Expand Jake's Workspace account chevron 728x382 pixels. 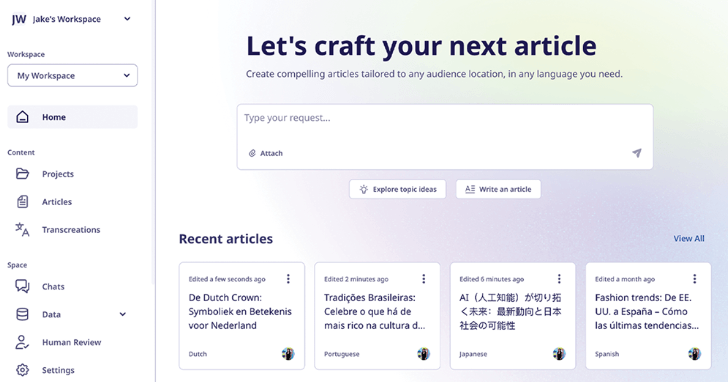coord(127,19)
